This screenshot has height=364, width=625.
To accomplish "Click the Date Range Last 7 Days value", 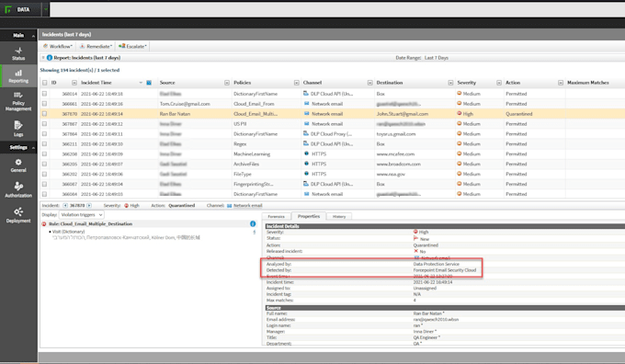I will coord(437,58).
